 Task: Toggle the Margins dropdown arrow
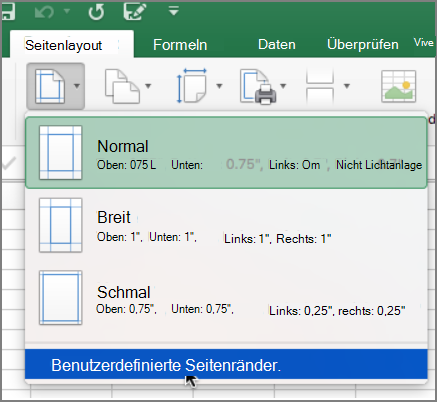point(77,86)
